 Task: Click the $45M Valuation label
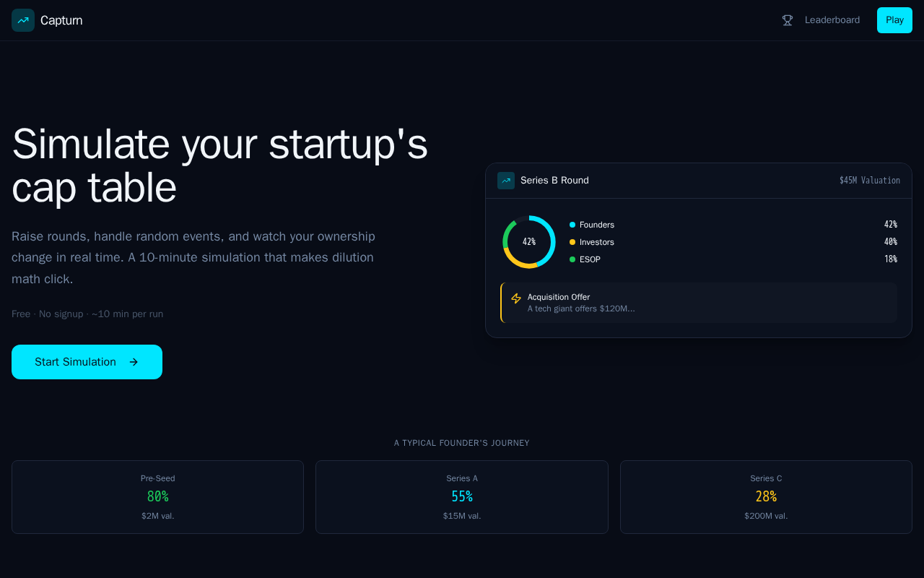pyautogui.click(x=869, y=181)
